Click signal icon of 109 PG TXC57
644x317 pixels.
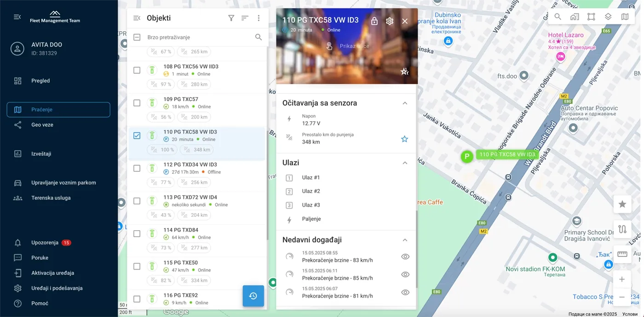tap(152, 103)
